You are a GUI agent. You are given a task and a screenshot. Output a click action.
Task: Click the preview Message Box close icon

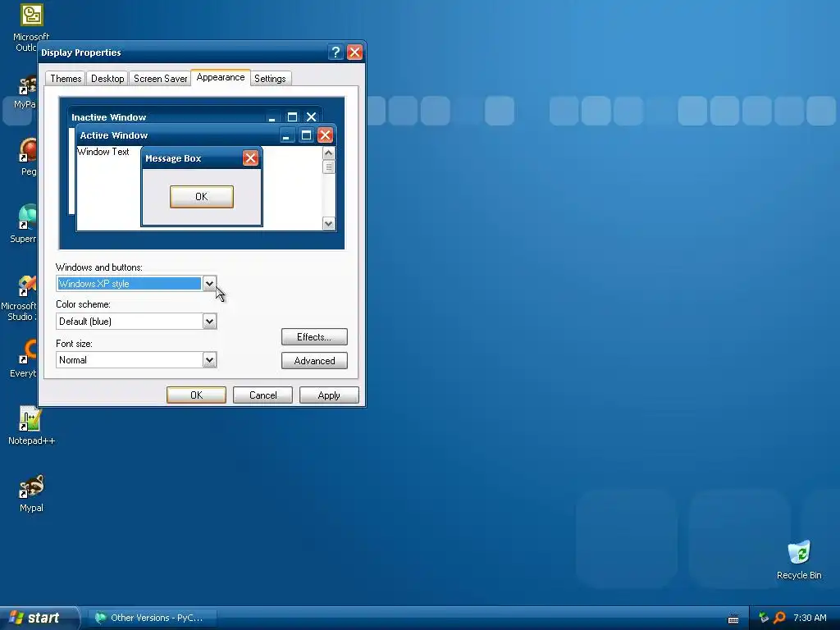coord(250,158)
